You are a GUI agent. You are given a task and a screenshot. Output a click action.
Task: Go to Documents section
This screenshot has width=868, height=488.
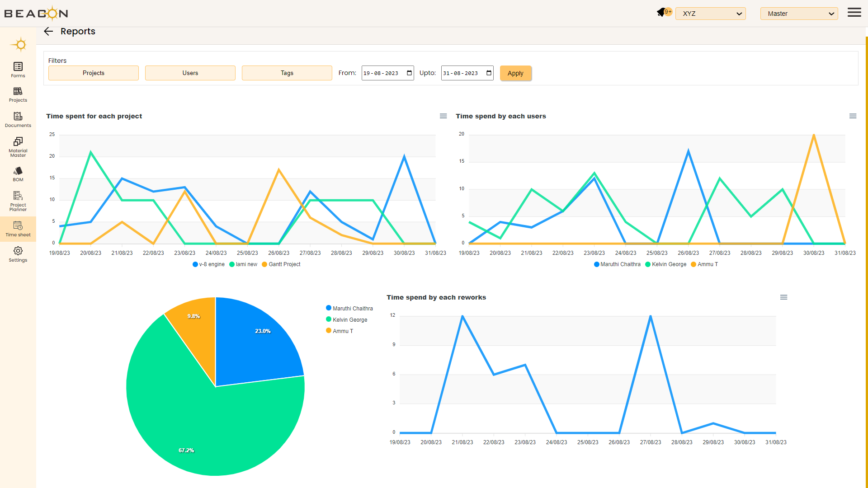[x=18, y=119]
